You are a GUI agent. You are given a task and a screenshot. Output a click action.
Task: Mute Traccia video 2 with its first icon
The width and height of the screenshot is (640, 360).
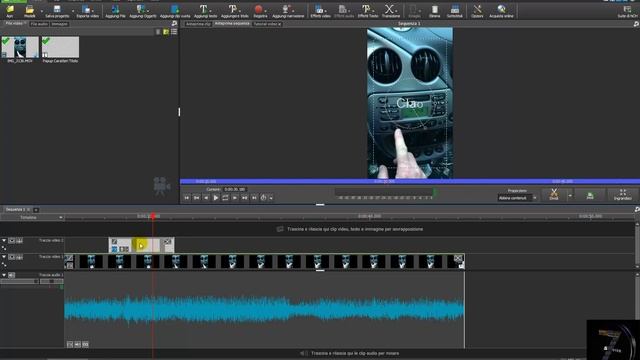click(x=12, y=241)
